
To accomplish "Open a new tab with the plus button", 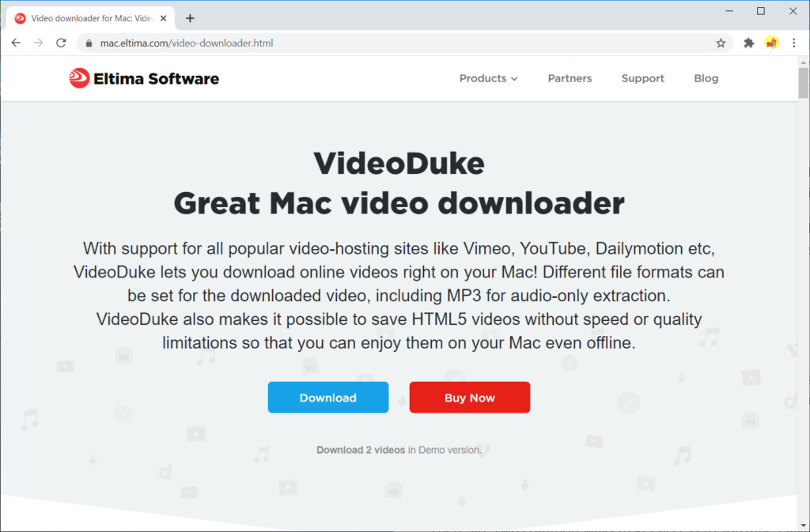I will click(x=190, y=18).
